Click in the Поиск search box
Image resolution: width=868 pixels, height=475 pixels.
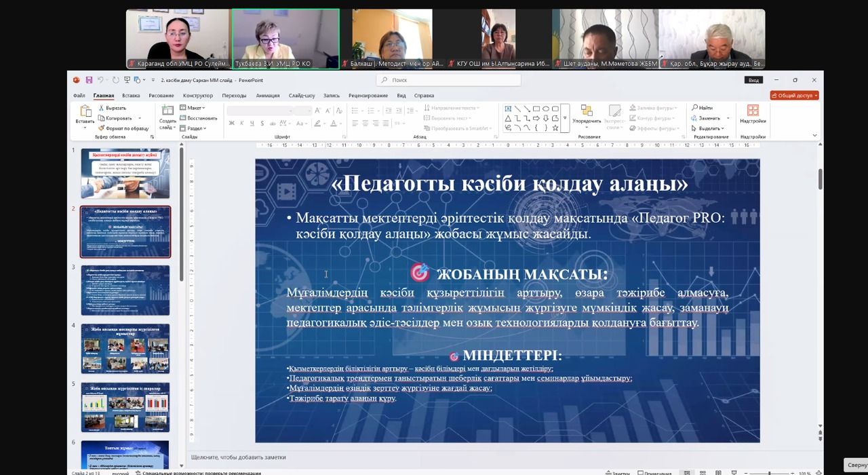pyautogui.click(x=448, y=80)
